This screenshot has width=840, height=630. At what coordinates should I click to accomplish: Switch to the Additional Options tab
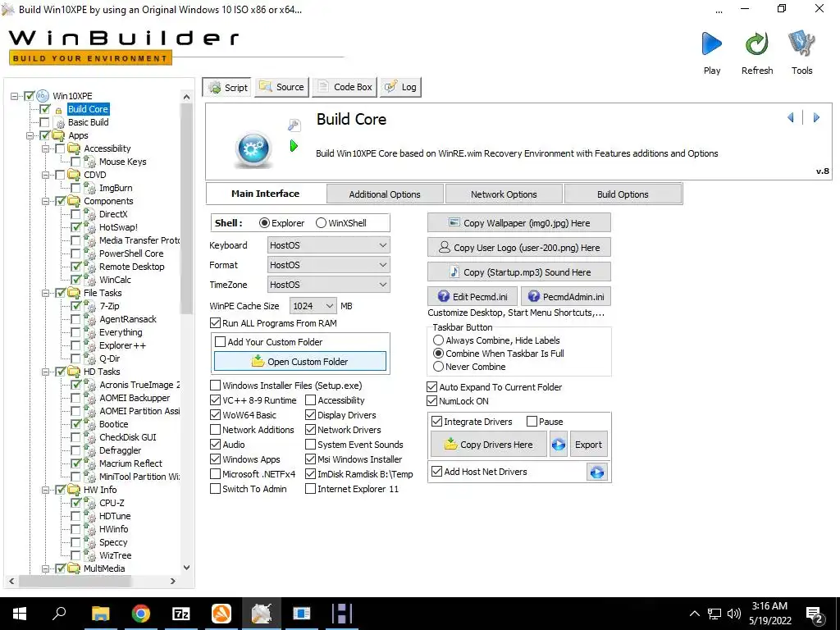[385, 194]
